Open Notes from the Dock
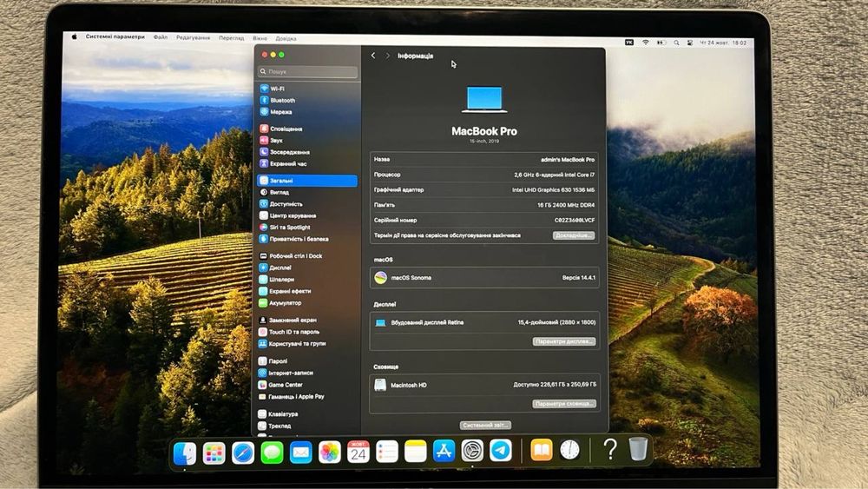Viewport: 868px width, 489px height. tap(415, 452)
